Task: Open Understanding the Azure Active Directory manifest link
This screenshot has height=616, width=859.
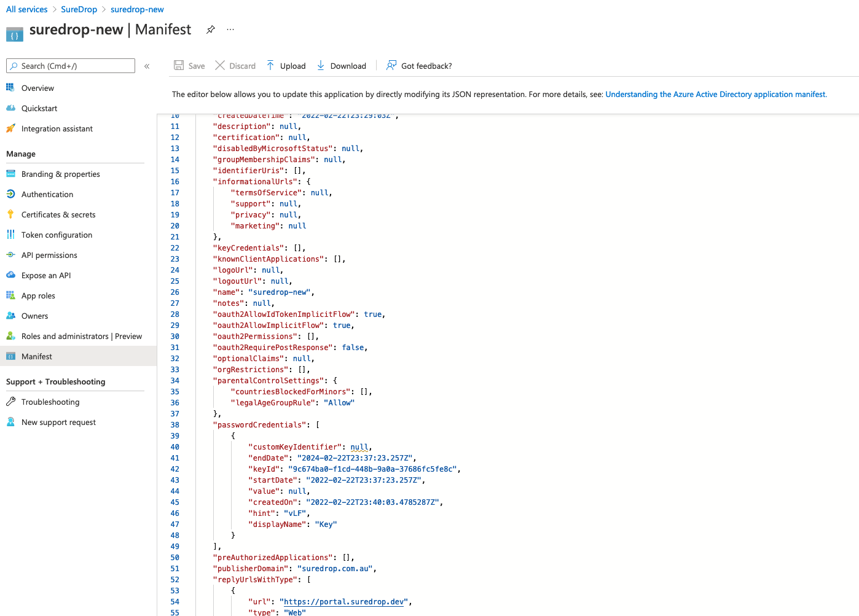Action: [x=716, y=95]
